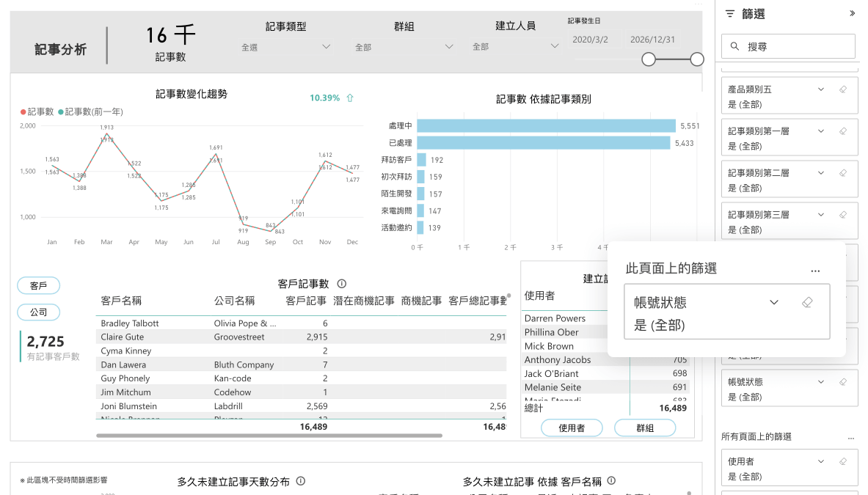
Task: Click the filter funnel icon beside 篩選
Action: (x=730, y=14)
